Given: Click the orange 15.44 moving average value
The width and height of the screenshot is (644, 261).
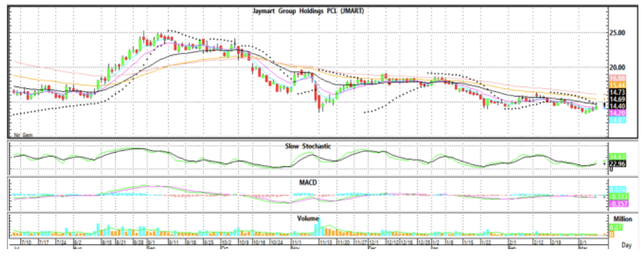Looking at the screenshot, I should 617,84.
